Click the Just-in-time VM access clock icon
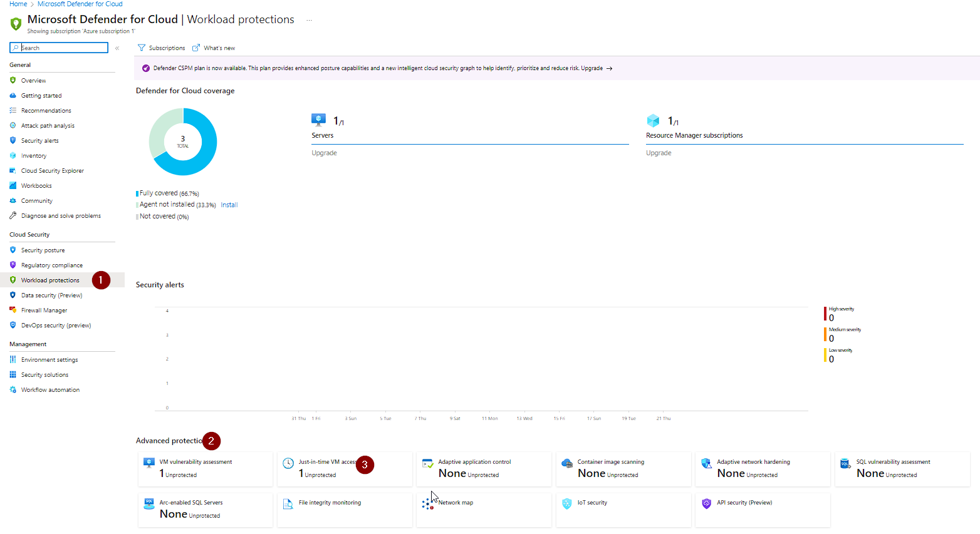Image resolution: width=980 pixels, height=534 pixels. click(288, 463)
